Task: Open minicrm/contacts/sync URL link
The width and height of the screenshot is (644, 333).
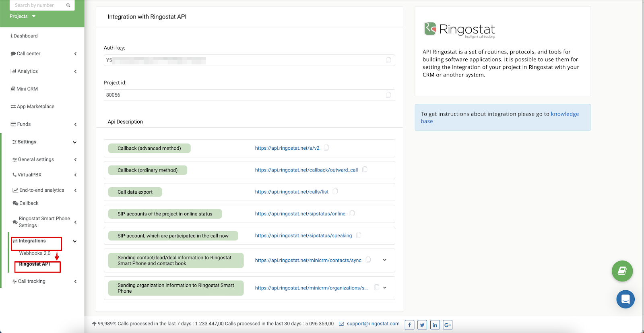Action: (x=308, y=261)
